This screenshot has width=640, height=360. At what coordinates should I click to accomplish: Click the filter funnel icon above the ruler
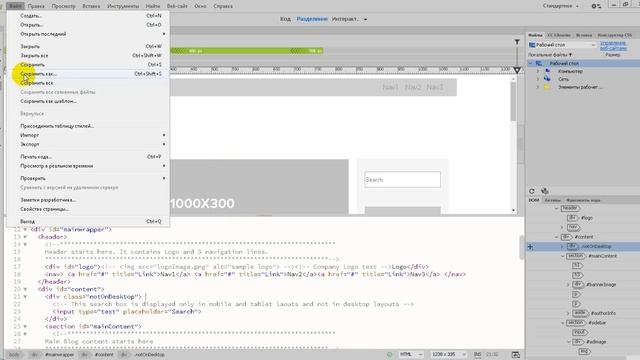pos(517,42)
